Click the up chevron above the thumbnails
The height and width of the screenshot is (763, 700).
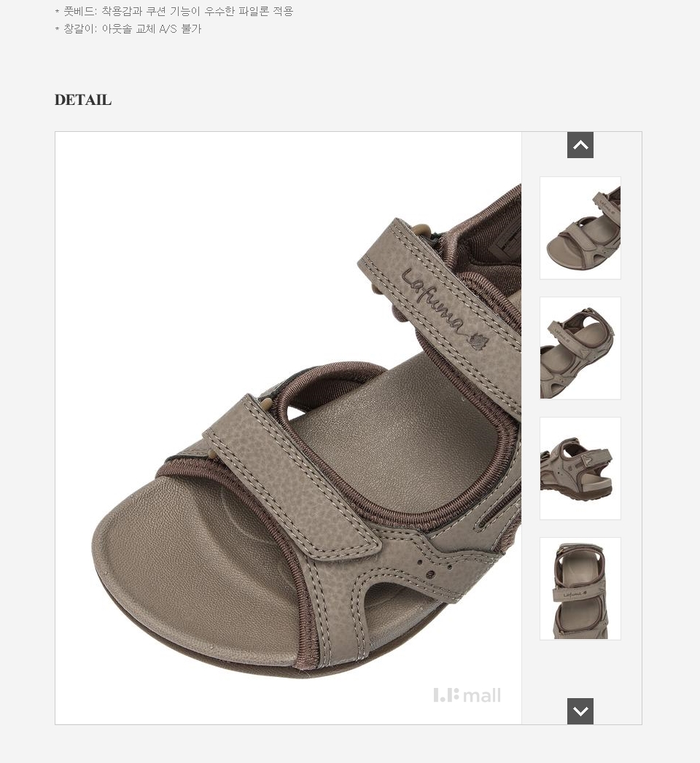(x=580, y=145)
